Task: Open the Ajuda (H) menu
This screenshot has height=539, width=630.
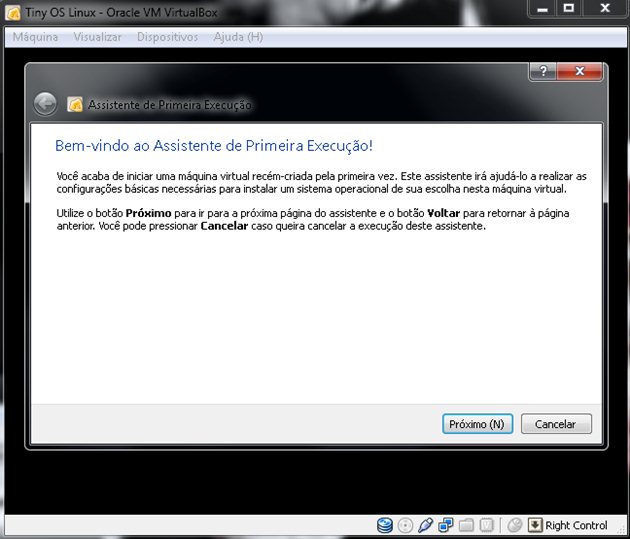Action: tap(238, 37)
